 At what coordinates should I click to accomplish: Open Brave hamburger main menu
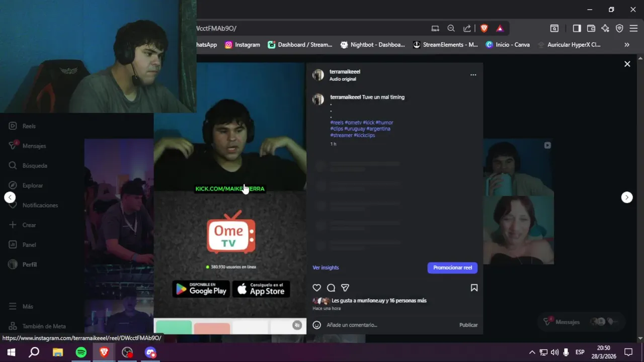point(633,29)
